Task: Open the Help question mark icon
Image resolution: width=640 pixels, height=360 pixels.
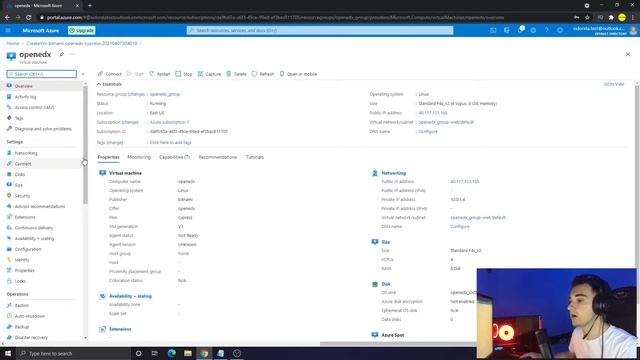Action: point(547,30)
